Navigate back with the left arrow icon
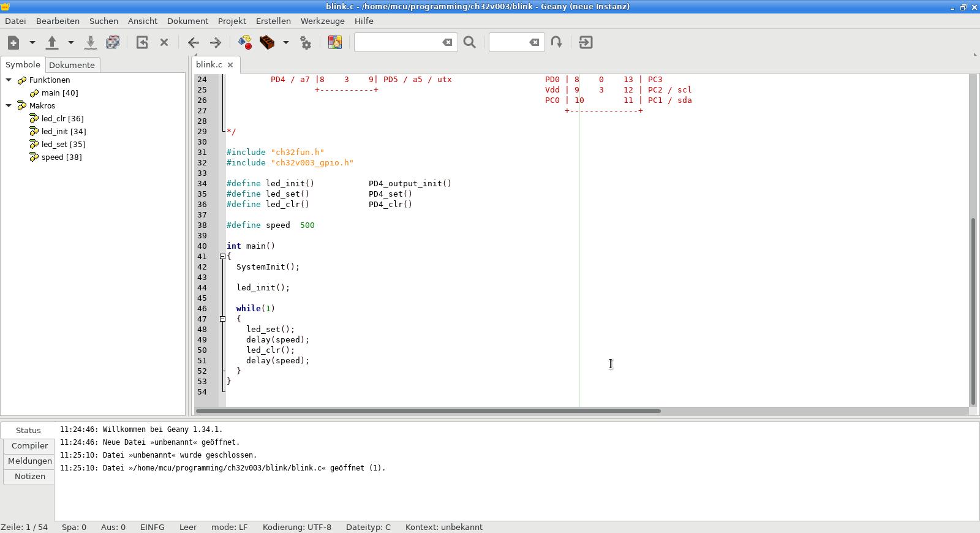The image size is (980, 533). (194, 42)
